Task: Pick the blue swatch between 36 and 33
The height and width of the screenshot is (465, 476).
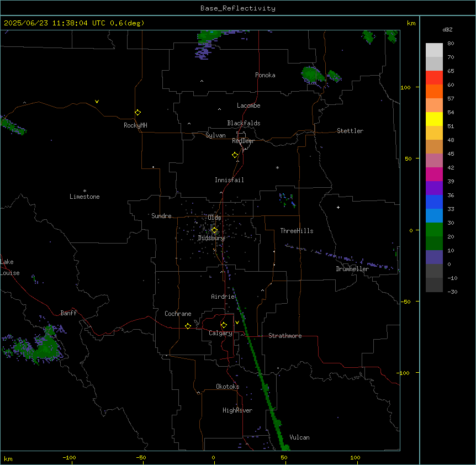Action: pyautogui.click(x=434, y=202)
